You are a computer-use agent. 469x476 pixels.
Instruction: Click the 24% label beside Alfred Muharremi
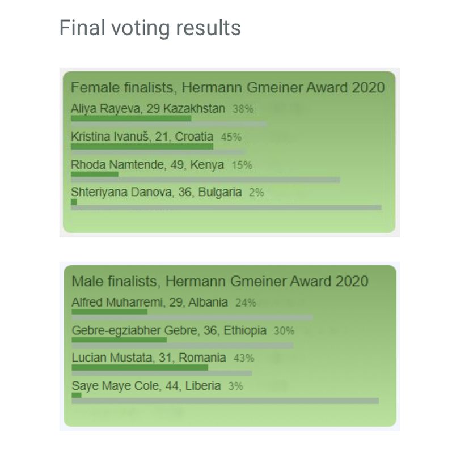246,303
